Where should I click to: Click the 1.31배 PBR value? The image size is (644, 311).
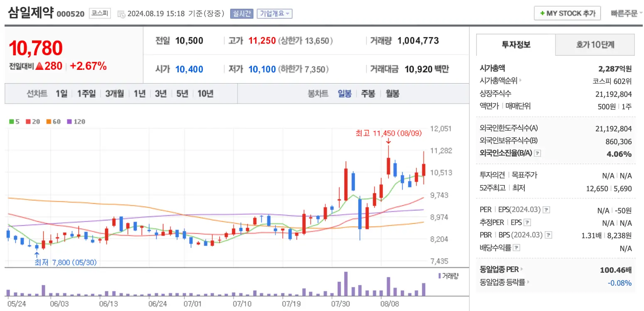(x=592, y=235)
